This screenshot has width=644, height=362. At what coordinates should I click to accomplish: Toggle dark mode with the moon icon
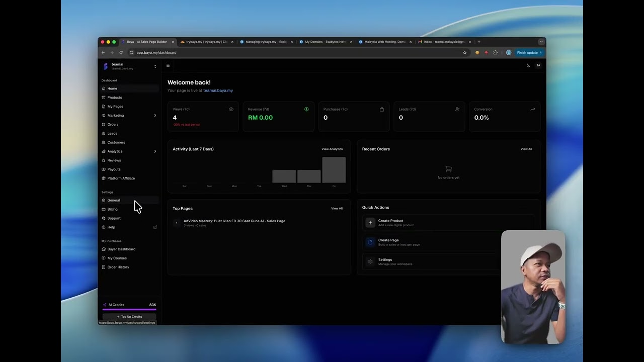[x=528, y=65]
